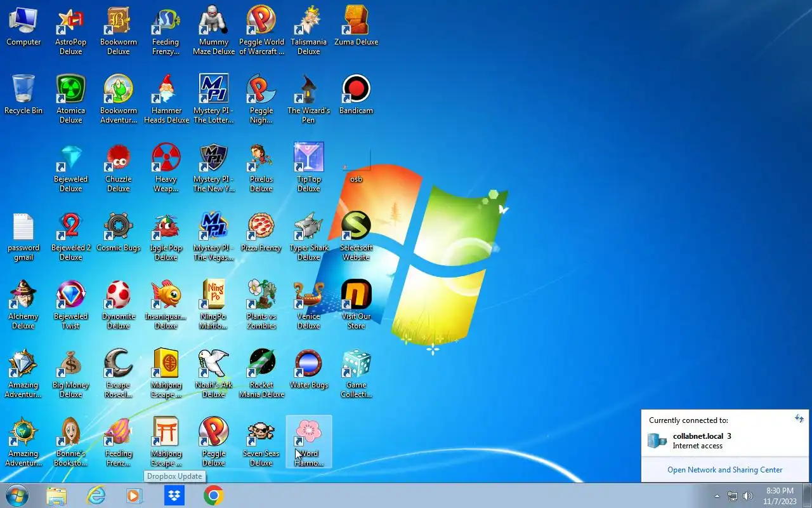Select the Peggle Nights shortcut
812x508 pixels.
(261, 99)
